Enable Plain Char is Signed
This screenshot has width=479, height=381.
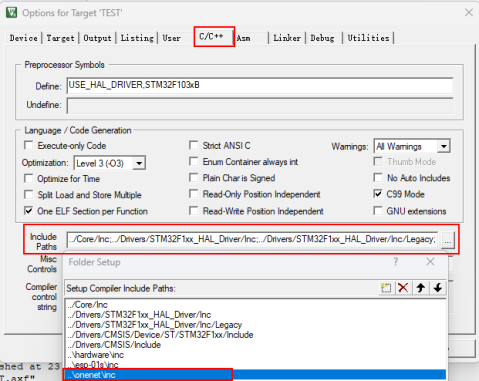(x=193, y=177)
